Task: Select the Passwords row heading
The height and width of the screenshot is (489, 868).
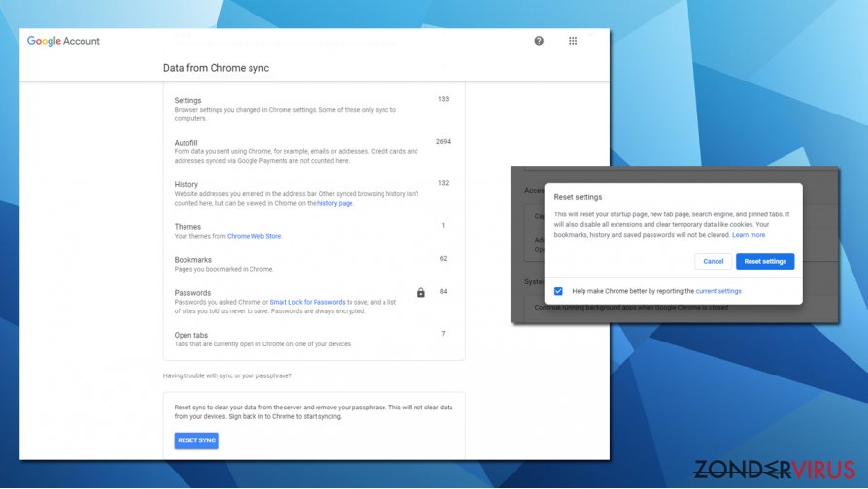Action: coord(192,293)
